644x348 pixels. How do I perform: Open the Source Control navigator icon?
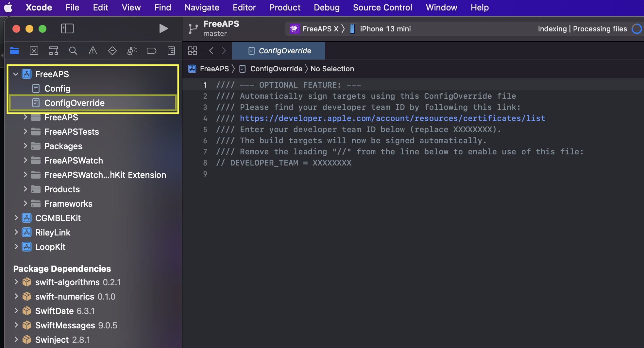(x=34, y=51)
